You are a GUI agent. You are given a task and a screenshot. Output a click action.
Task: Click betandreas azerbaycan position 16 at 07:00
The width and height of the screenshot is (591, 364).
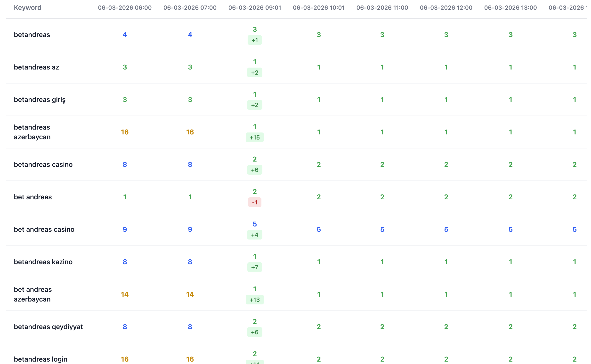tap(190, 132)
